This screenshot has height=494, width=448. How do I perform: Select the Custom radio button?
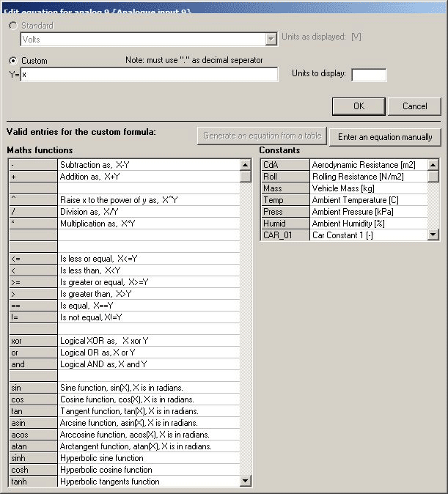(12, 61)
